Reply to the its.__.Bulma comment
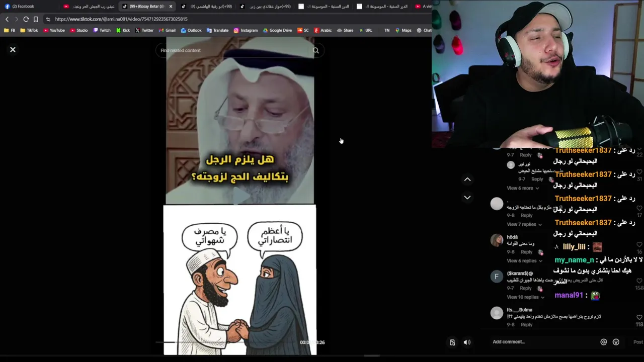The height and width of the screenshot is (362, 644). coord(526,325)
